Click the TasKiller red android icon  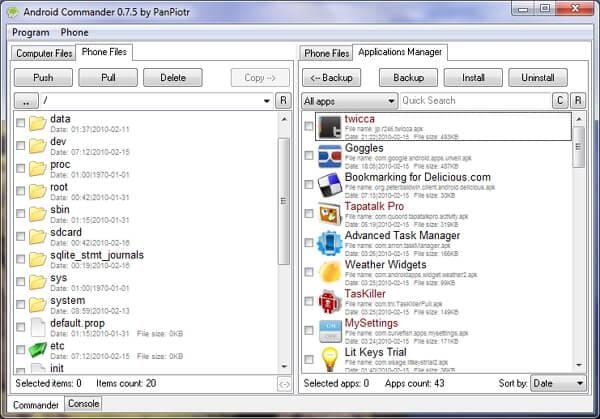click(329, 302)
